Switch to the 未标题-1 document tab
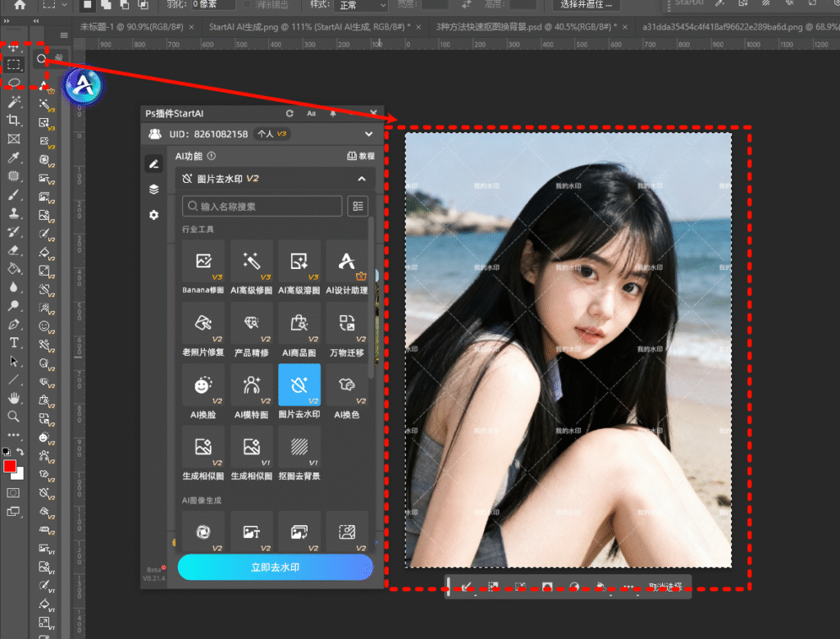The height and width of the screenshot is (639, 840). tap(131, 27)
